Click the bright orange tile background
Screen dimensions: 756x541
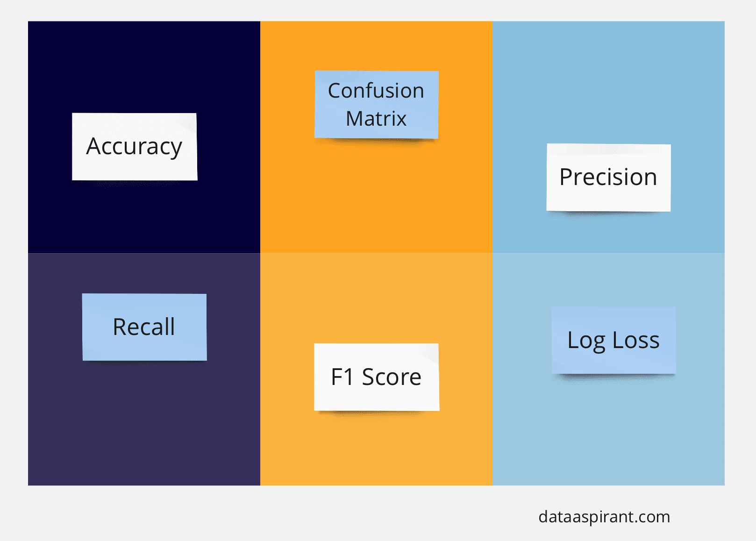(x=376, y=196)
